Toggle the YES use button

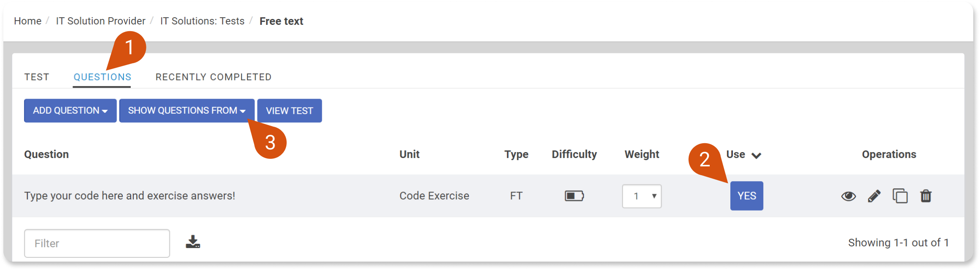746,196
